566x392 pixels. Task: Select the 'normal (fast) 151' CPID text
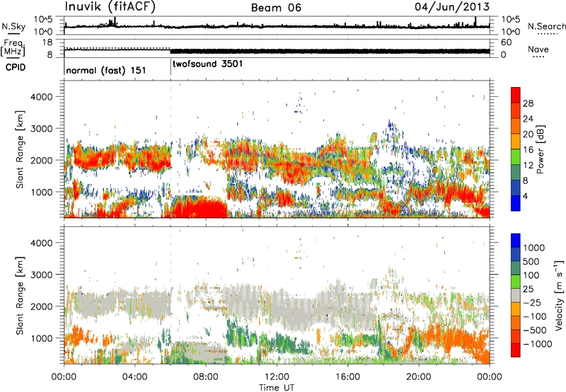point(106,70)
